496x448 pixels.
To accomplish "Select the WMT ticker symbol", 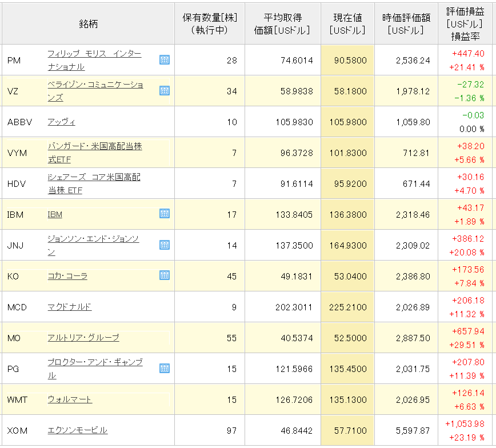I will 17,400.
